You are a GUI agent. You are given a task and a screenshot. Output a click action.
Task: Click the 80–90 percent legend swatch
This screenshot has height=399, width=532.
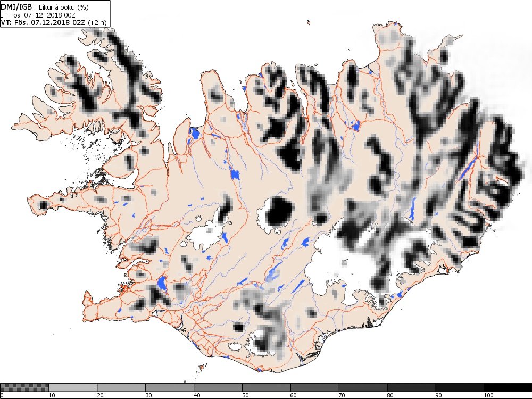[x=411, y=387]
